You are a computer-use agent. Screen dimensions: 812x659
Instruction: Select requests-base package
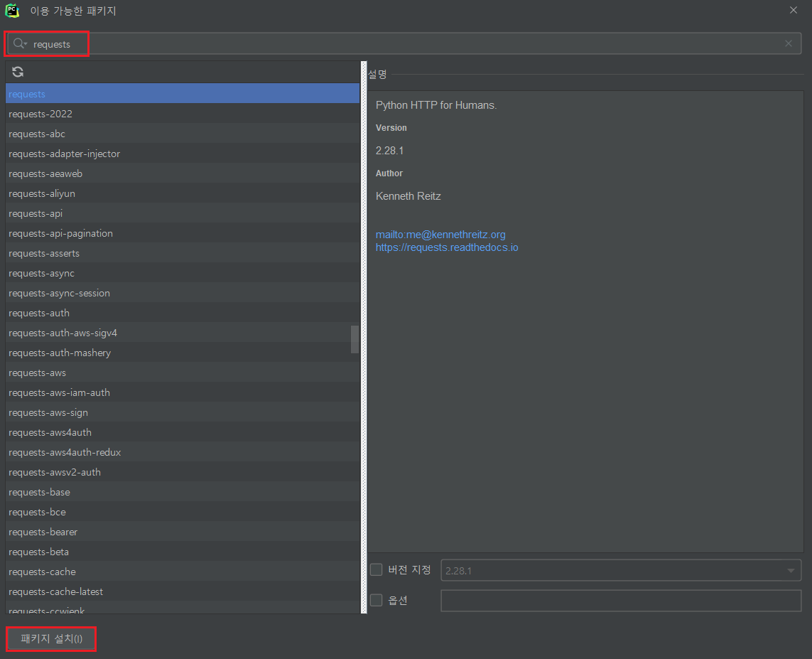[183, 492]
